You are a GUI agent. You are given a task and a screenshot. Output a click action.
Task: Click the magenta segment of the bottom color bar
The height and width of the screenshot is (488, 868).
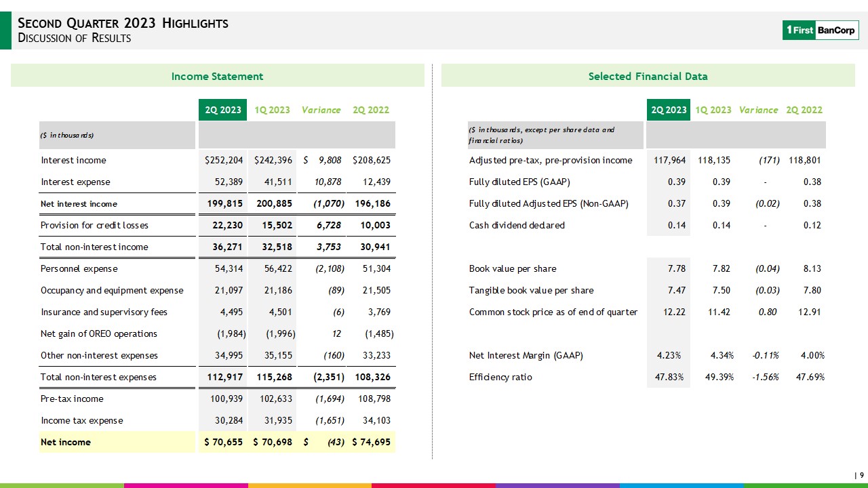[x=186, y=485]
